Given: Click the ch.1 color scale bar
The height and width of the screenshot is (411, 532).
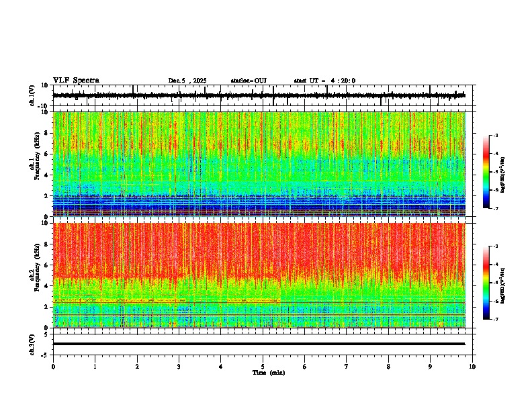Looking at the screenshot, I should [x=486, y=172].
